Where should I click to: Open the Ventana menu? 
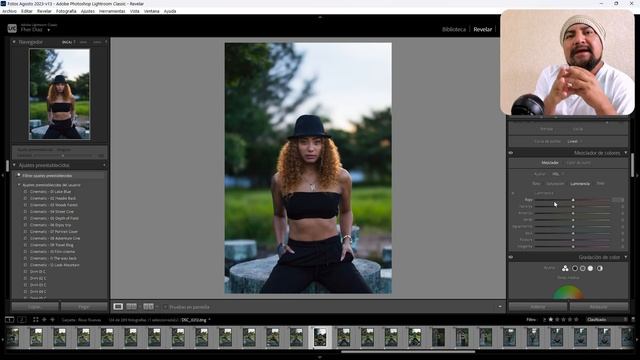(x=151, y=11)
